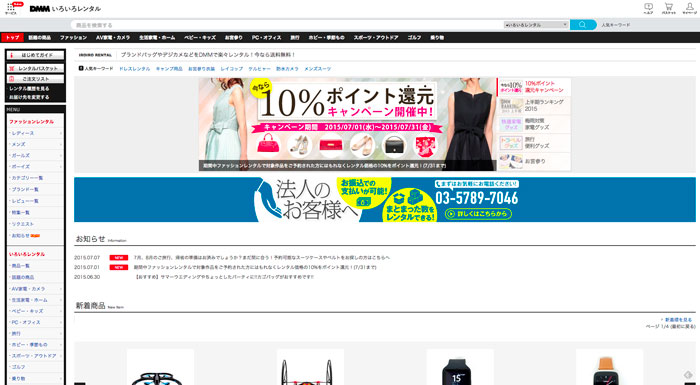Screen dimensions: 700x385
Task: Open 生活家電・ホーム in top nav bar
Action: pos(157,38)
